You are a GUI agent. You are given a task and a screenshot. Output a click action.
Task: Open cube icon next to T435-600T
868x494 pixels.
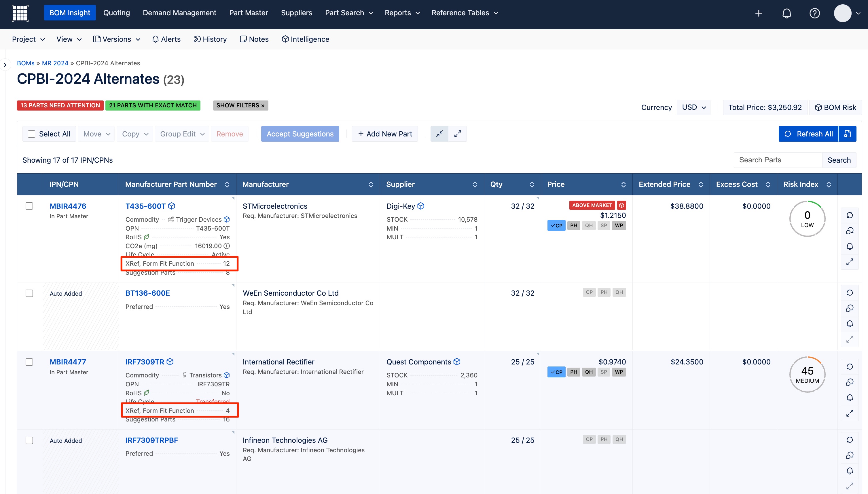point(172,206)
